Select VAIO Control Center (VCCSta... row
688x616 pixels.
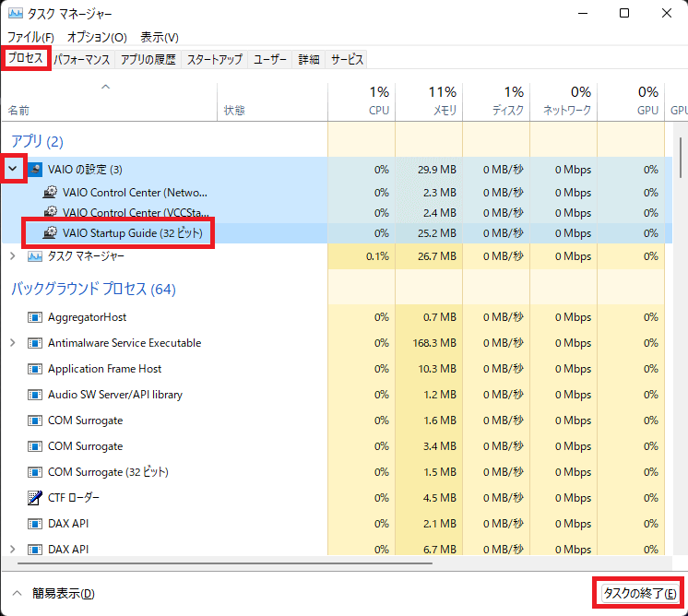(x=337, y=213)
